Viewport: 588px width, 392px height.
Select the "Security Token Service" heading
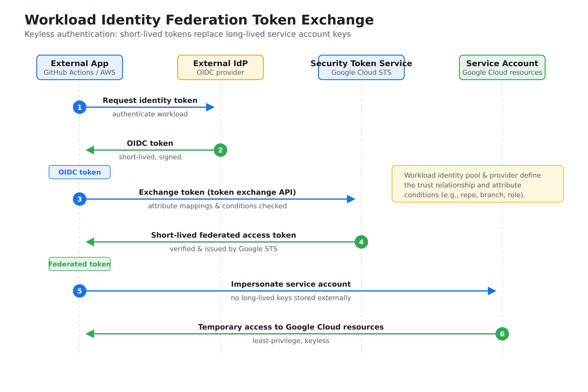pyautogui.click(x=361, y=63)
